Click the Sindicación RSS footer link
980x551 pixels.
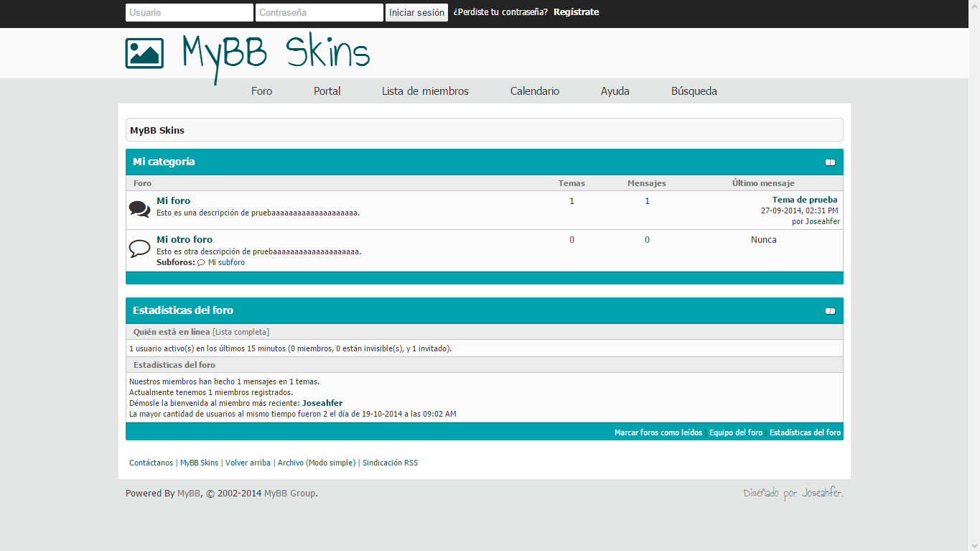[390, 463]
